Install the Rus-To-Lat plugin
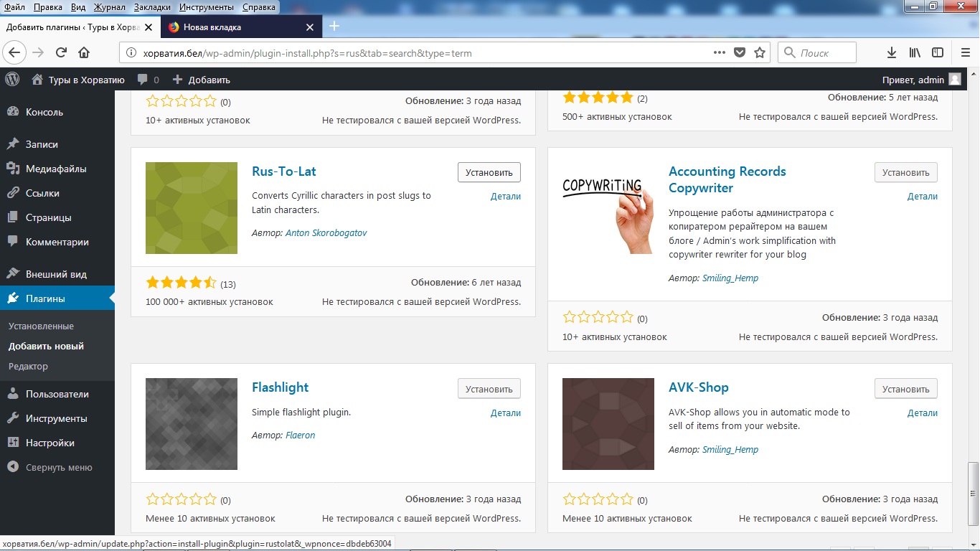Screen dimensions: 980x551 pos(489,172)
